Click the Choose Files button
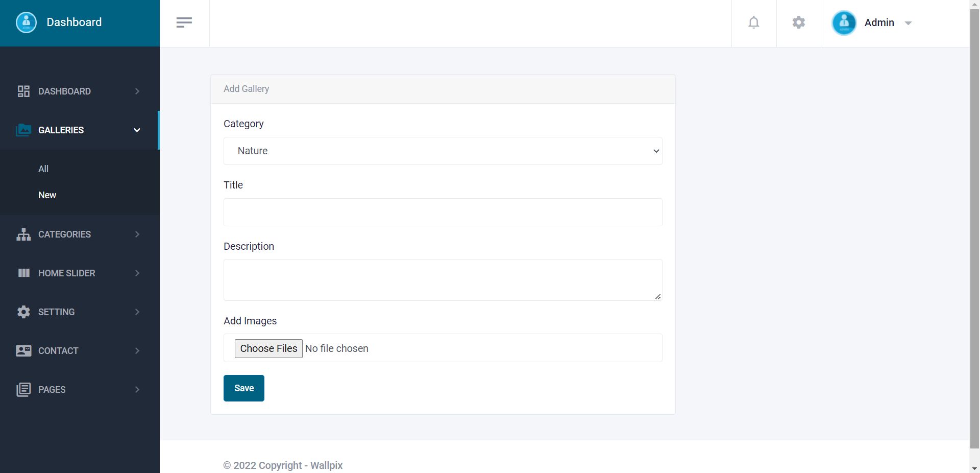980x473 pixels. click(268, 348)
